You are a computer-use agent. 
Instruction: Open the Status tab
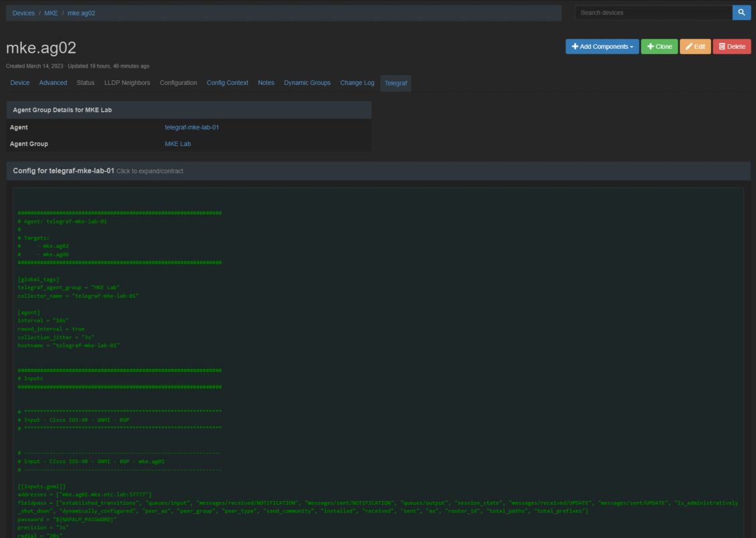click(x=86, y=83)
